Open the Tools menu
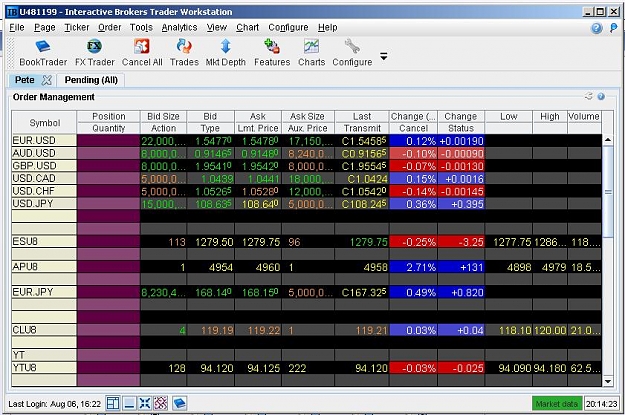 (141, 28)
